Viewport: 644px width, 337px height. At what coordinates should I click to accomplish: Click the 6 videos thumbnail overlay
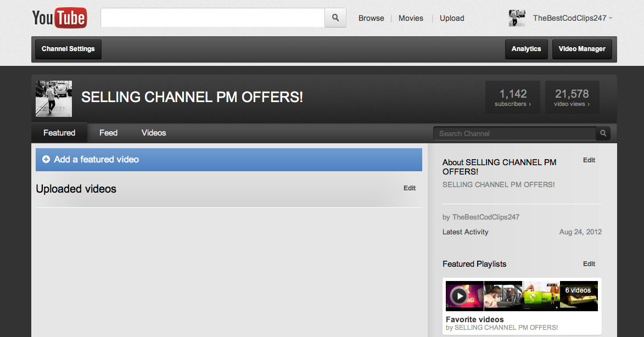(x=579, y=296)
